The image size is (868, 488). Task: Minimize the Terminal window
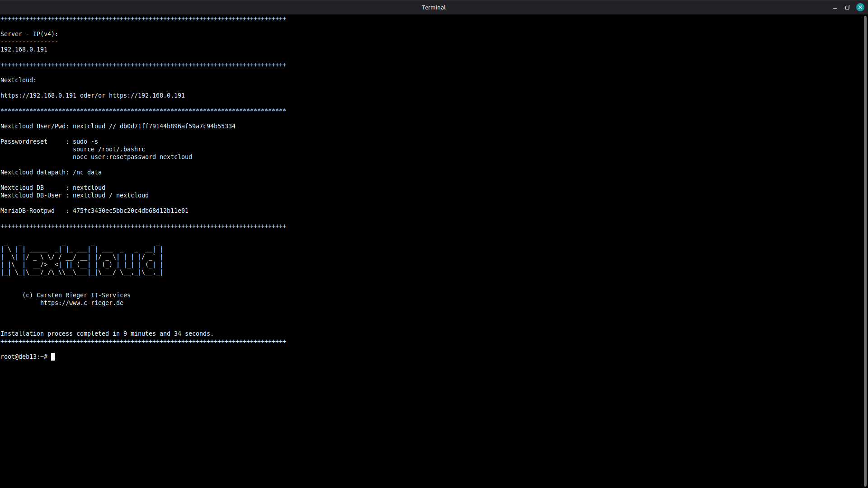835,8
